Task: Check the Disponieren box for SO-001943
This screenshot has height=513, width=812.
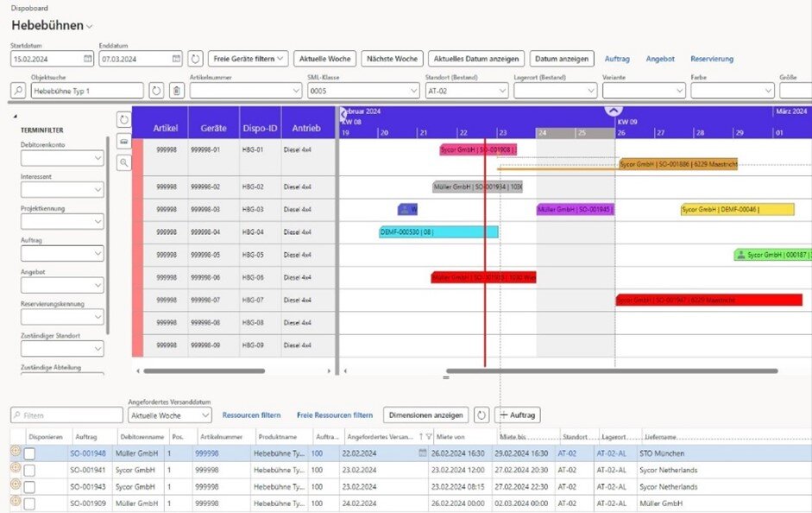Action: 30,486
